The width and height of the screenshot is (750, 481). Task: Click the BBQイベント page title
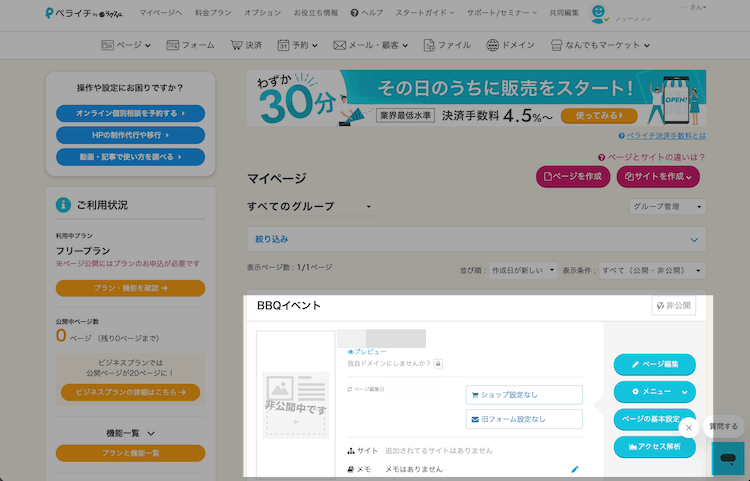[289, 306]
